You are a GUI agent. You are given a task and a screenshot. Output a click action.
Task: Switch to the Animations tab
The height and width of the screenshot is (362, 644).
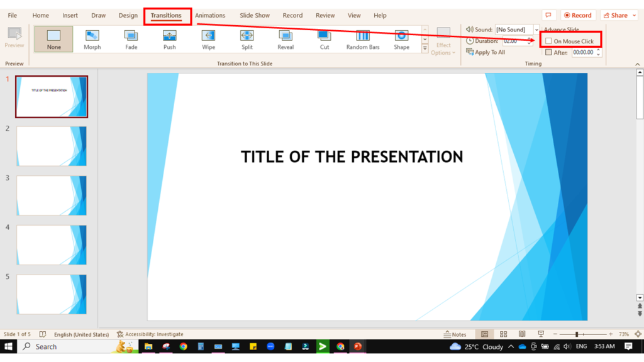pyautogui.click(x=210, y=15)
